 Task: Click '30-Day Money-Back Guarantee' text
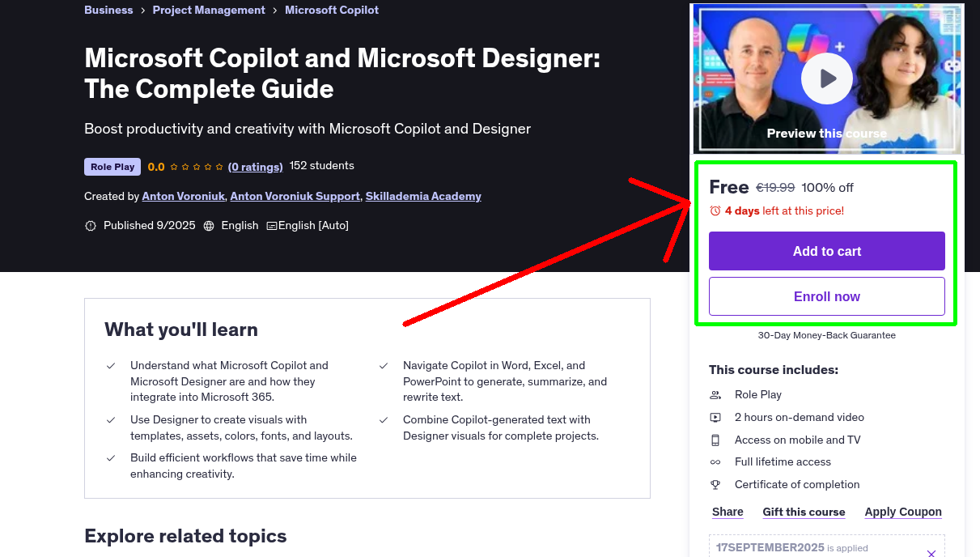tap(827, 335)
